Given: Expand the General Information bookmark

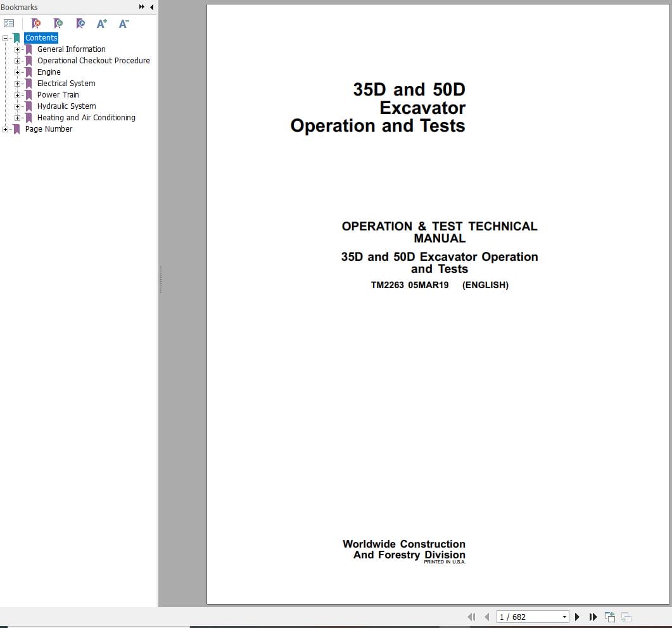Looking at the screenshot, I should 17,49.
